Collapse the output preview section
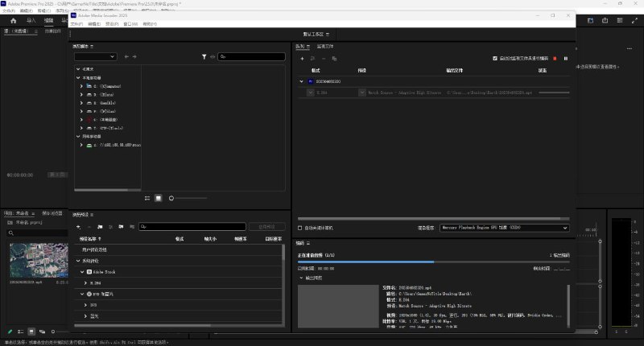This screenshot has width=644, height=346. (301, 278)
